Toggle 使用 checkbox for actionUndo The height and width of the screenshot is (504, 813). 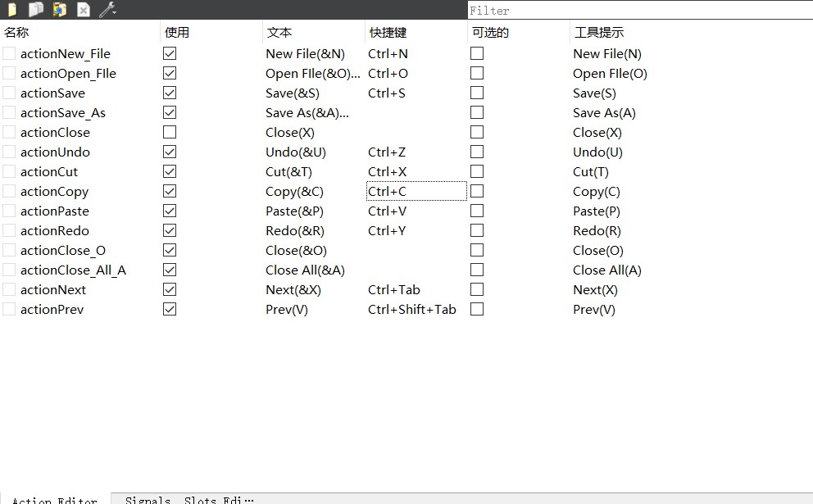coord(170,152)
